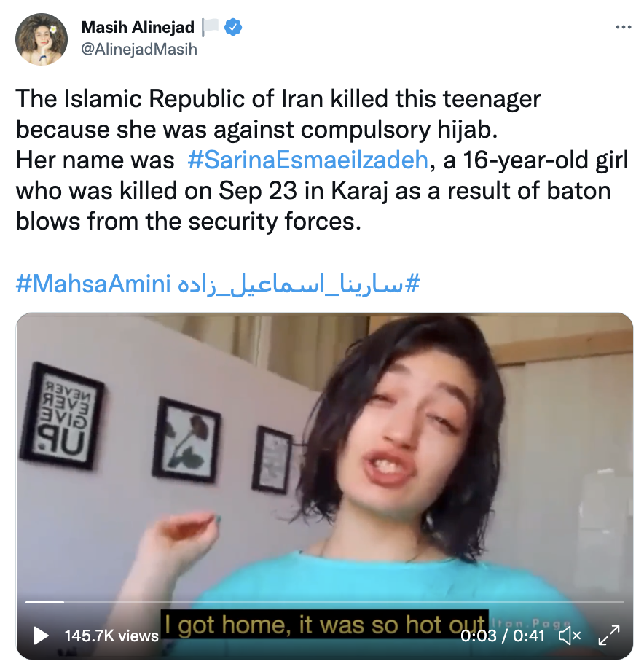
Task: Click the blue verified badge
Action: [x=233, y=27]
